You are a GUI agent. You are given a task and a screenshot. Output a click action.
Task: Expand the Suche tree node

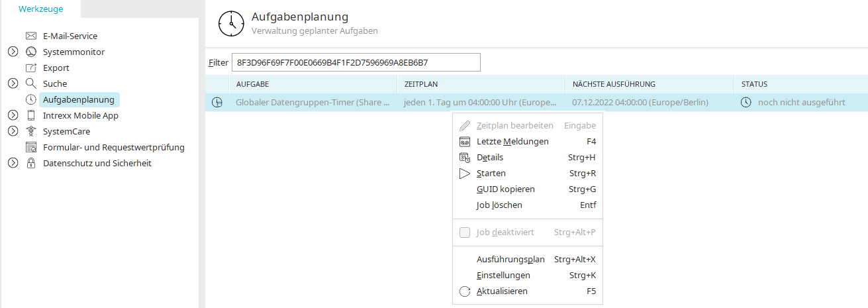pyautogui.click(x=13, y=83)
